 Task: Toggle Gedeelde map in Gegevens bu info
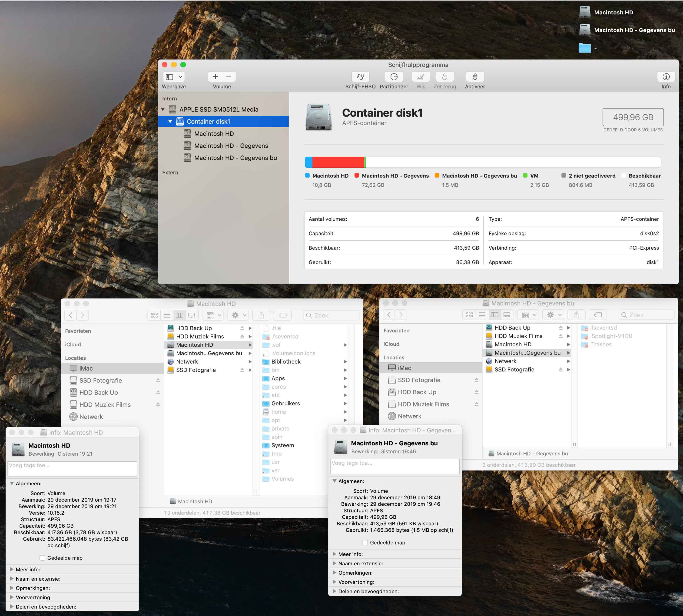[365, 543]
